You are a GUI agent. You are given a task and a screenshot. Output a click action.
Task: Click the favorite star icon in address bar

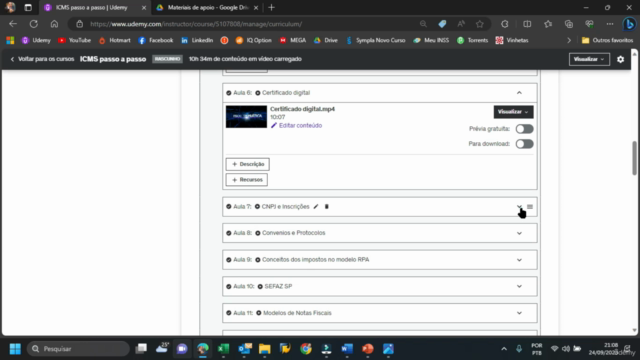[480, 24]
